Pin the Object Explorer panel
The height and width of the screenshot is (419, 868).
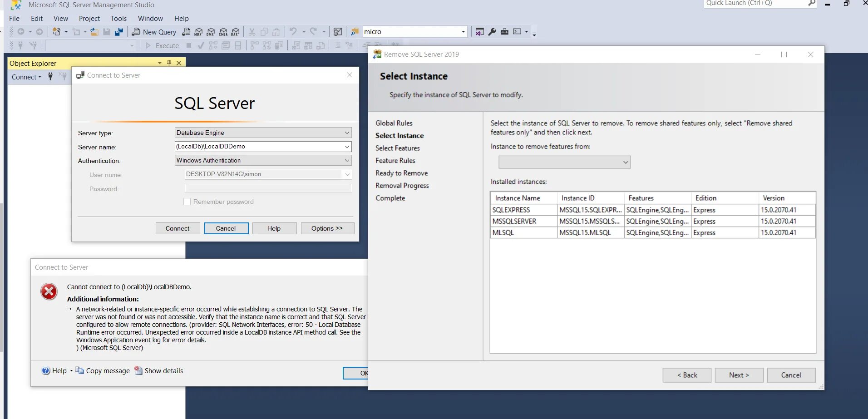pyautogui.click(x=169, y=63)
